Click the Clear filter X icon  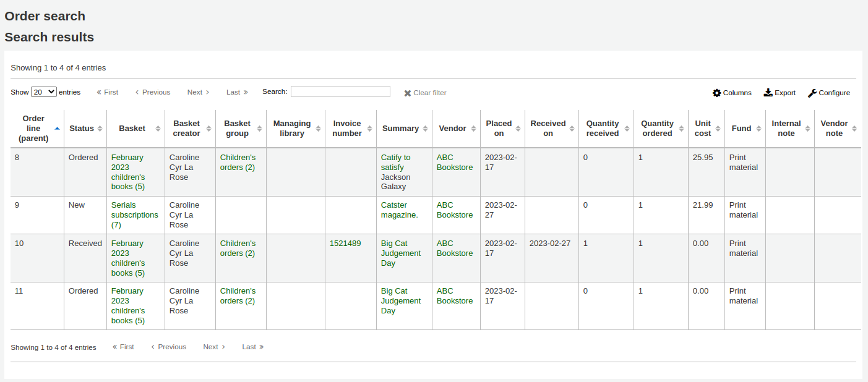pos(408,93)
